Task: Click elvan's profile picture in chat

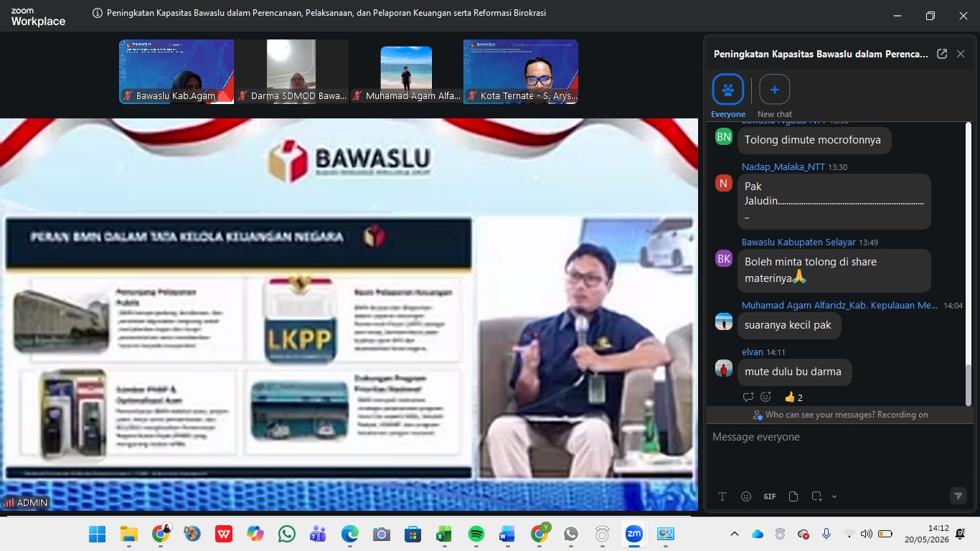Action: point(724,368)
